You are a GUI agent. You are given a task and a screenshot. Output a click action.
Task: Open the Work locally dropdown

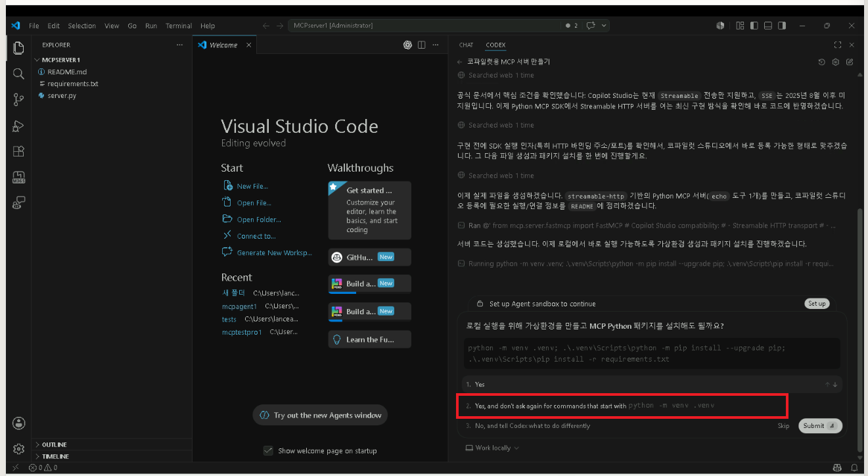492,448
